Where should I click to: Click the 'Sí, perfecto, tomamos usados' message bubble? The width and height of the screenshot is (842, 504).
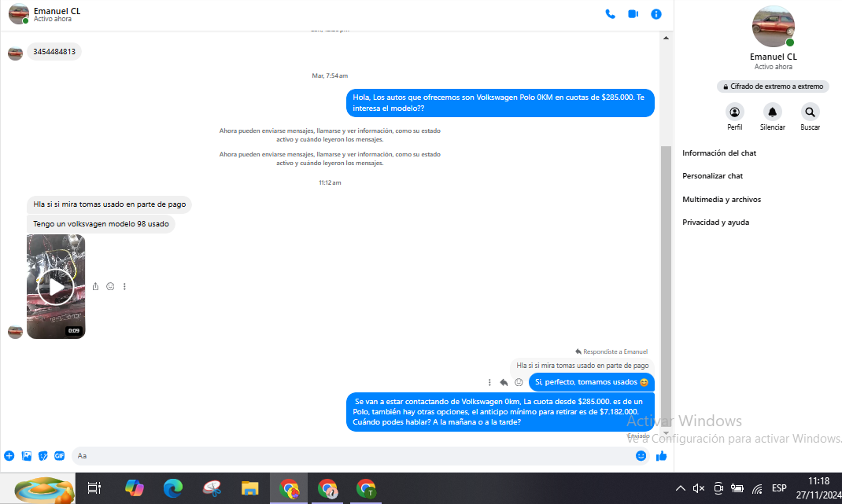[591, 382]
